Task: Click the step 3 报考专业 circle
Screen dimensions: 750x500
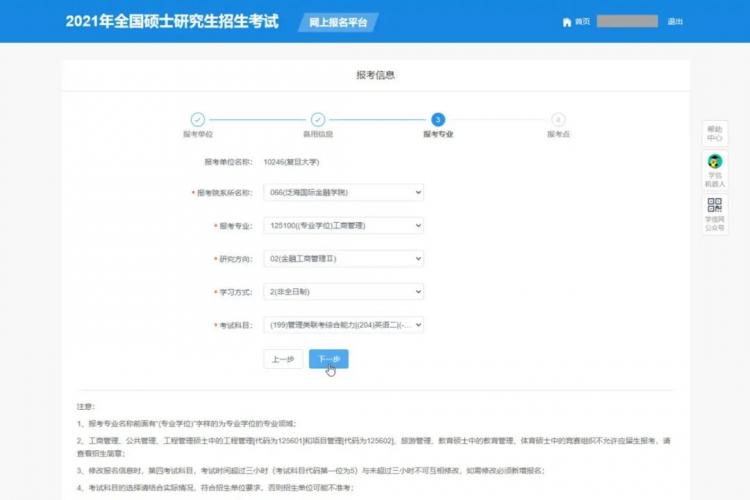Action: click(438, 119)
